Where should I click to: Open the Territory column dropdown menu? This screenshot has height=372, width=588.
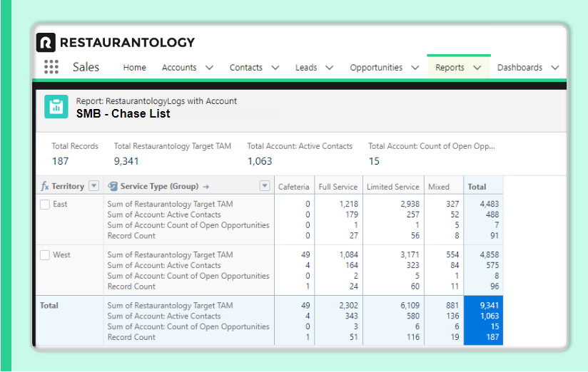click(x=93, y=186)
